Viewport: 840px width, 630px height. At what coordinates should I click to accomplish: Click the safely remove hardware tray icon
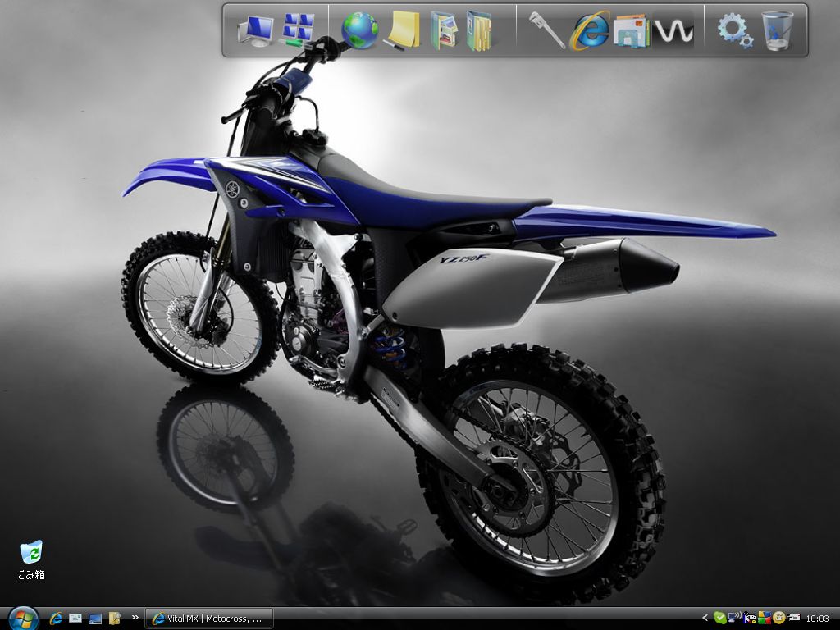point(793,619)
